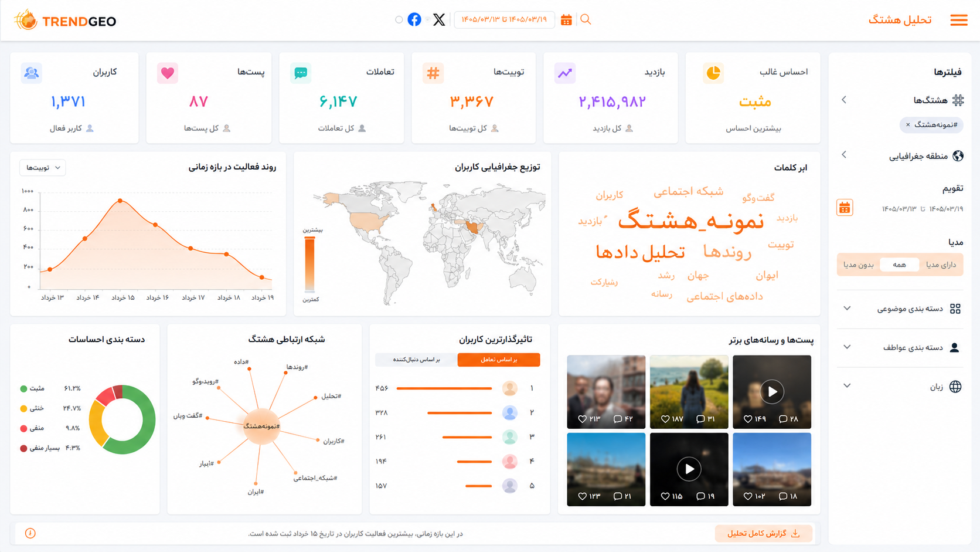The image size is (980, 552).
Task: Switch to بر اساس تعامل tab
Action: coord(499,360)
